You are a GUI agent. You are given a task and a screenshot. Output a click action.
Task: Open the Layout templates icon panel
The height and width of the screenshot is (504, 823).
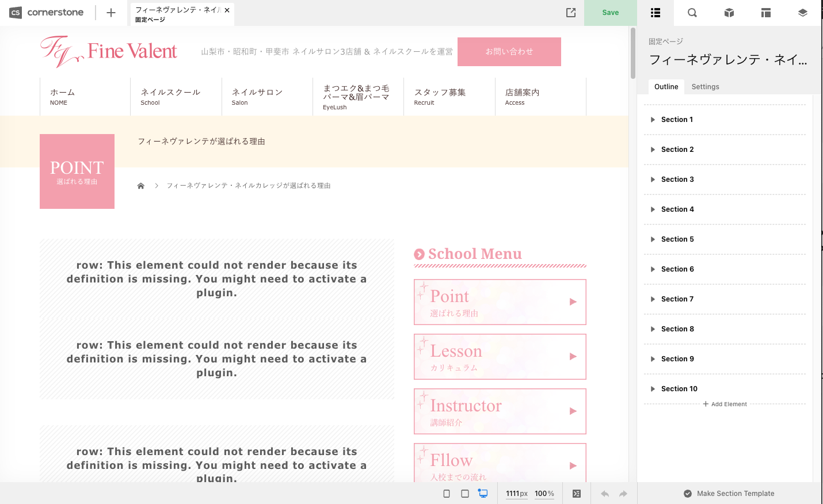765,13
